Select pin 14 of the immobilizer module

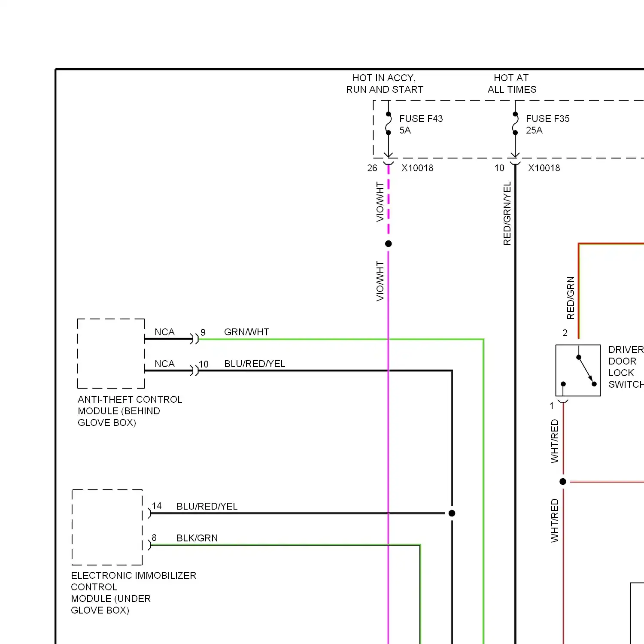[x=157, y=506]
